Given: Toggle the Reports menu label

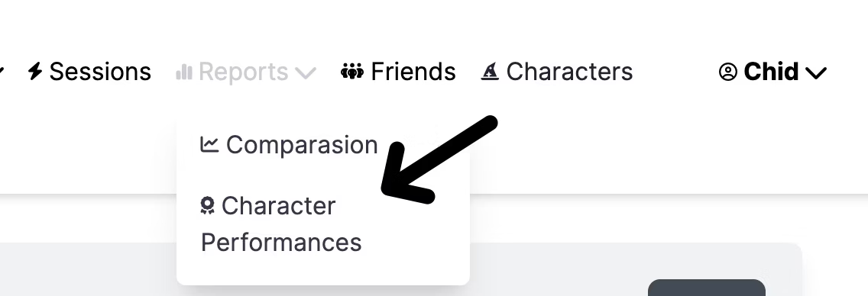Looking at the screenshot, I should [x=244, y=72].
